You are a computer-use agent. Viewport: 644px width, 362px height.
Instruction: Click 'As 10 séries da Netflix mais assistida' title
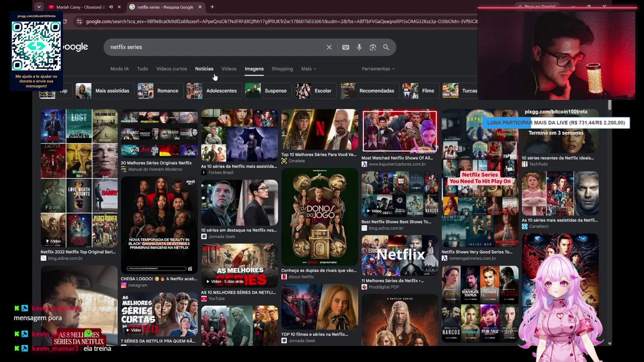click(239, 166)
